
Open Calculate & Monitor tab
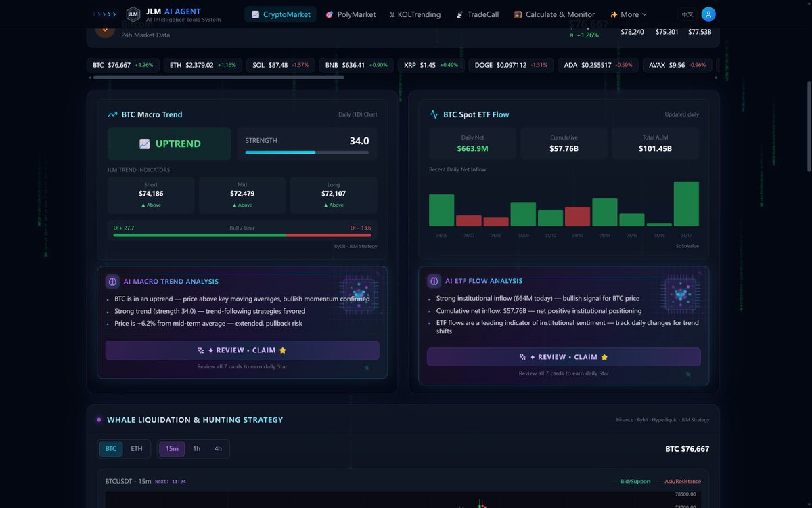[554, 14]
